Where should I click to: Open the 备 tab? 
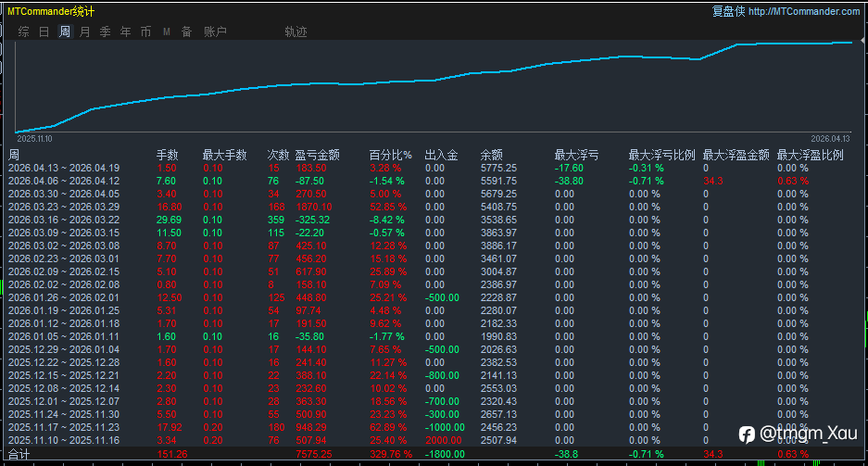186,31
